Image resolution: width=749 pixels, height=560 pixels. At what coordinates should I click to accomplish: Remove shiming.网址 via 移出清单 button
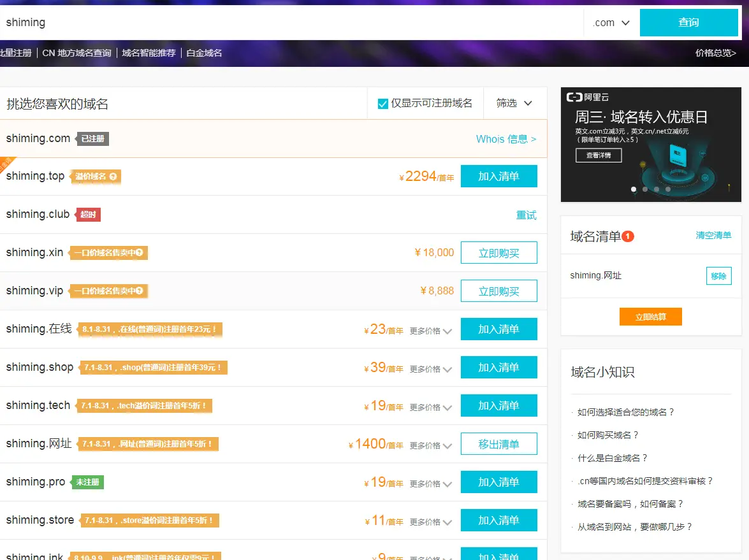tap(498, 444)
